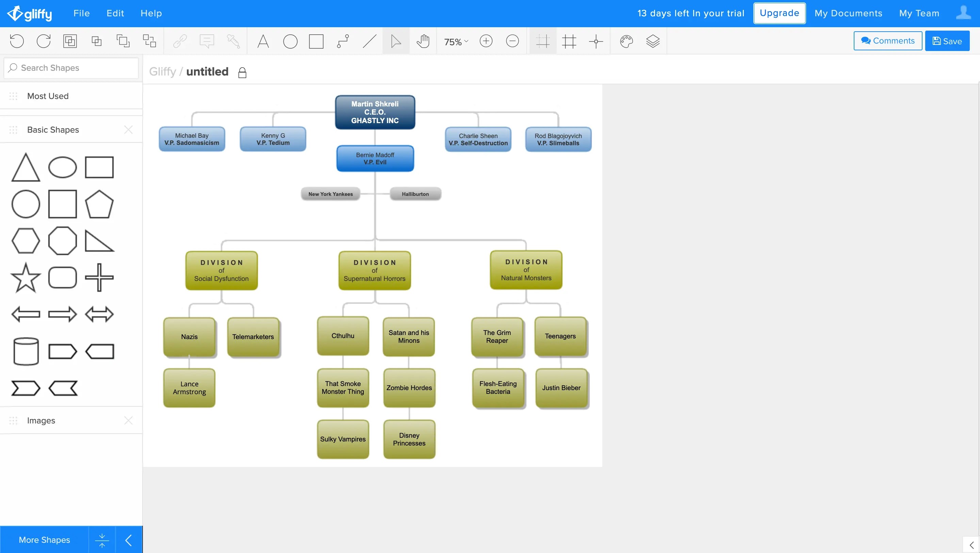
Task: Open the theme color palette icon
Action: click(626, 41)
